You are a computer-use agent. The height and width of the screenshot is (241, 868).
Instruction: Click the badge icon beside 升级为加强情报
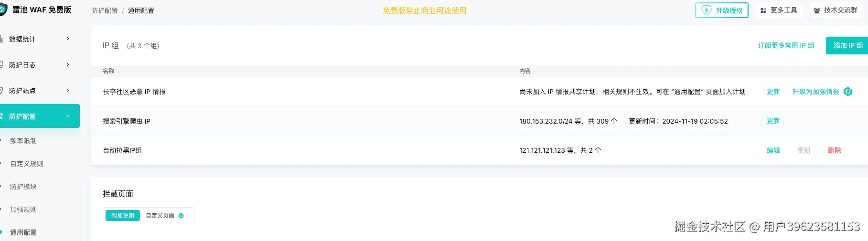(848, 92)
